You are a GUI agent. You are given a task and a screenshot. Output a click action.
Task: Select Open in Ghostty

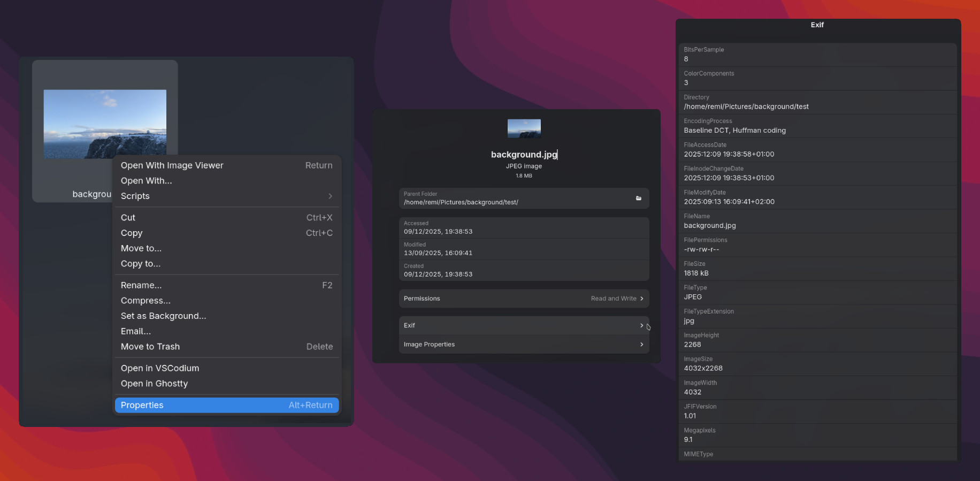pos(155,384)
